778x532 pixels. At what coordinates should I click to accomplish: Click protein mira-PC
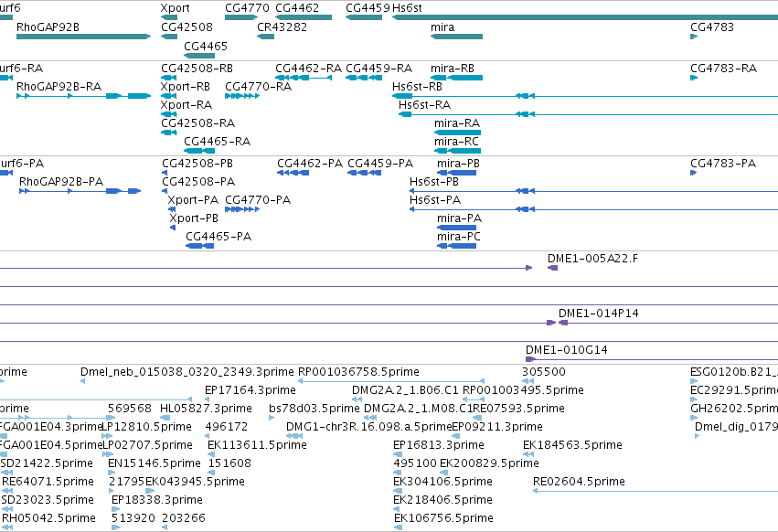coord(456,246)
